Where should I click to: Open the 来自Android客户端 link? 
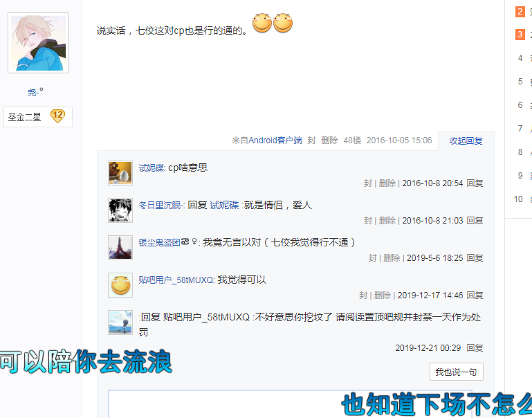pyautogui.click(x=266, y=140)
